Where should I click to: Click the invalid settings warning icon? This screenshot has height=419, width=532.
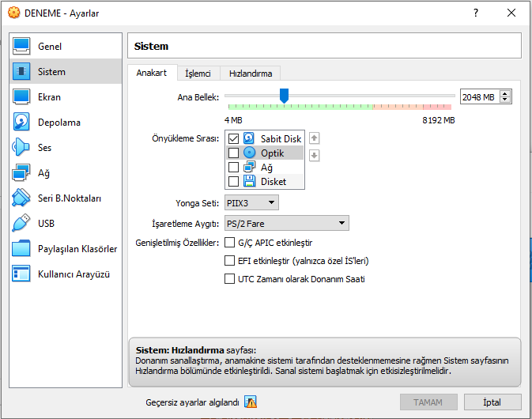(251, 402)
